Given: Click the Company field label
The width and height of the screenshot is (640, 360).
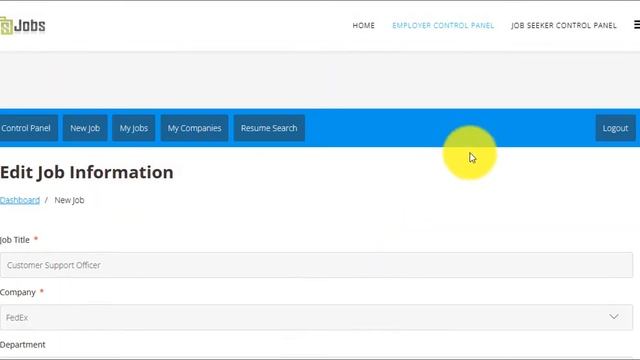Looking at the screenshot, I should [18, 292].
